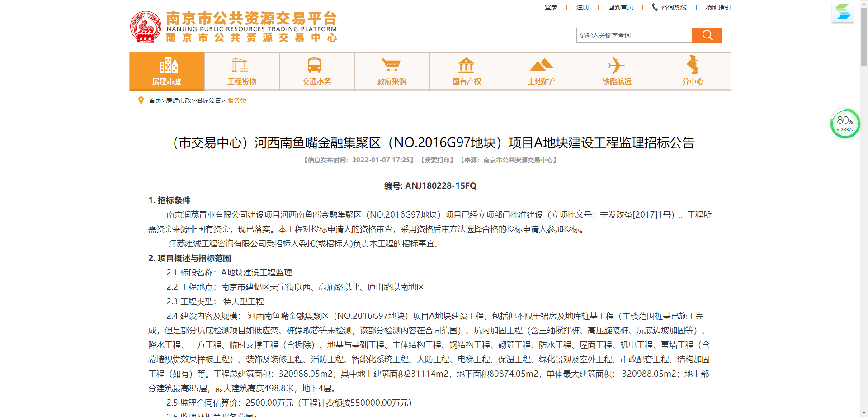
Task: Click the 咨询热线 hotline link
Action: coord(670,7)
